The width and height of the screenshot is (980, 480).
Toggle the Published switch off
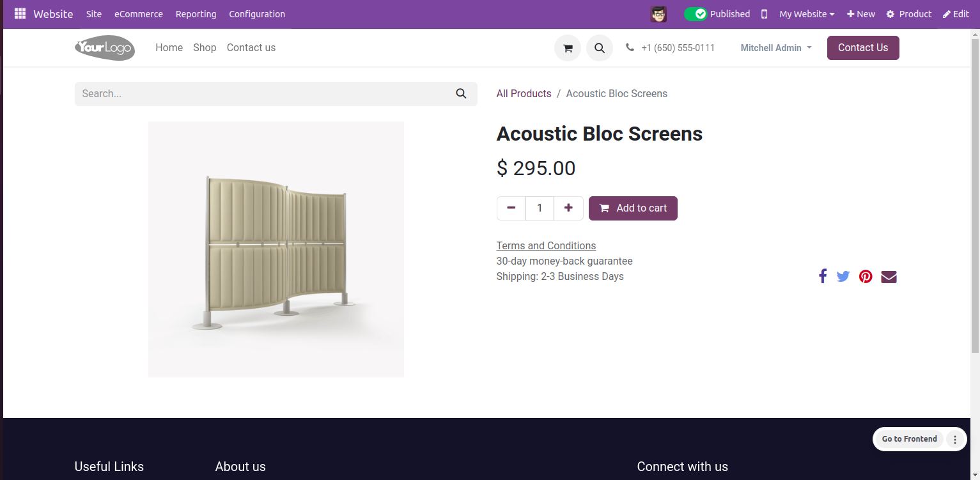tap(696, 14)
